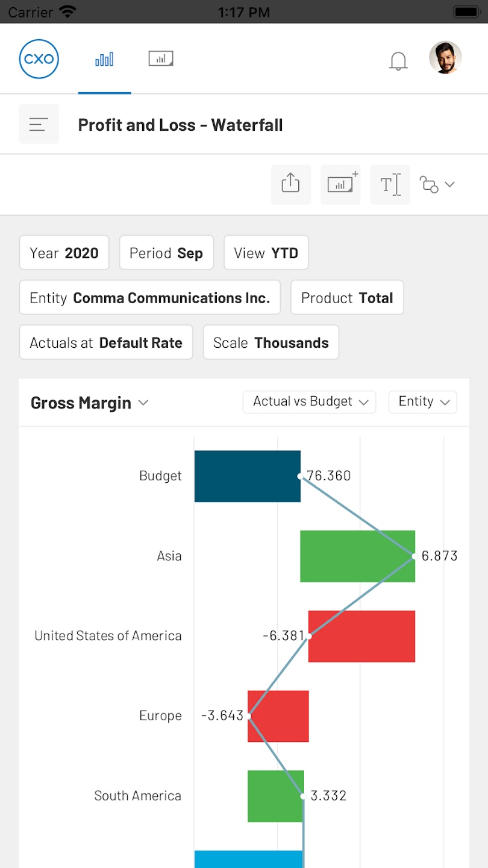Tap the CXO logo icon

tap(39, 59)
